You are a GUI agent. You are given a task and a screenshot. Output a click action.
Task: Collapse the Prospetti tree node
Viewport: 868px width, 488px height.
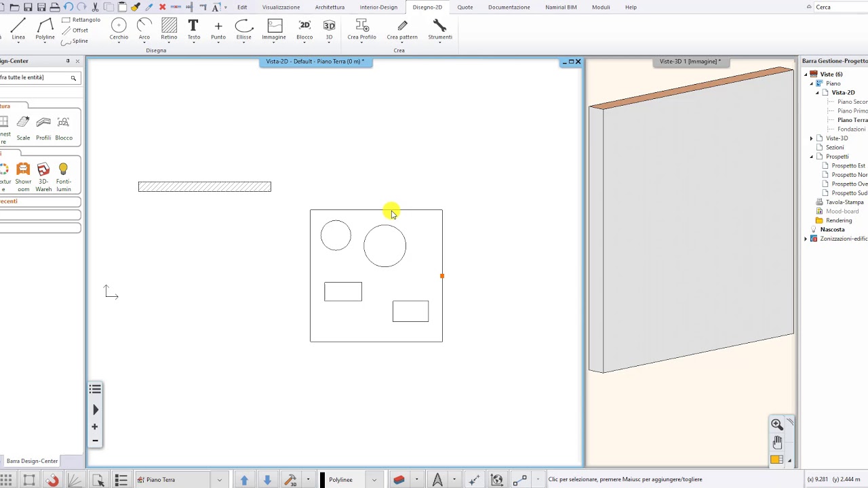coord(811,157)
